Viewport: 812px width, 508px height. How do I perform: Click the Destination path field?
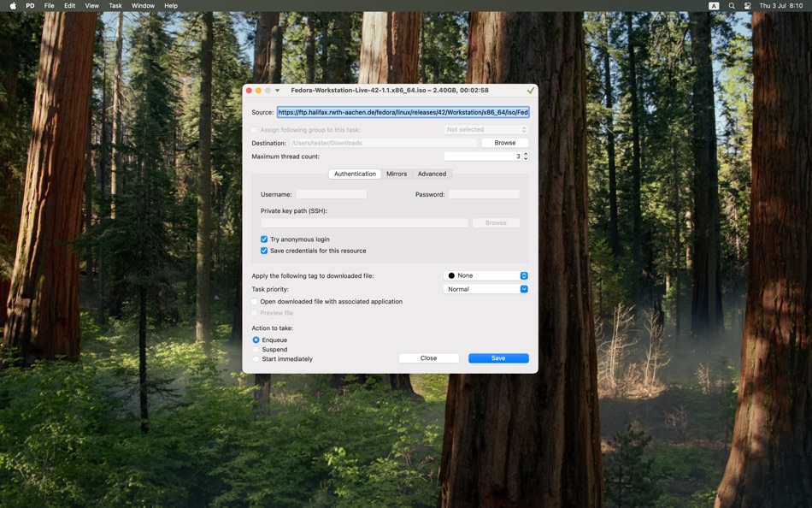pos(383,143)
